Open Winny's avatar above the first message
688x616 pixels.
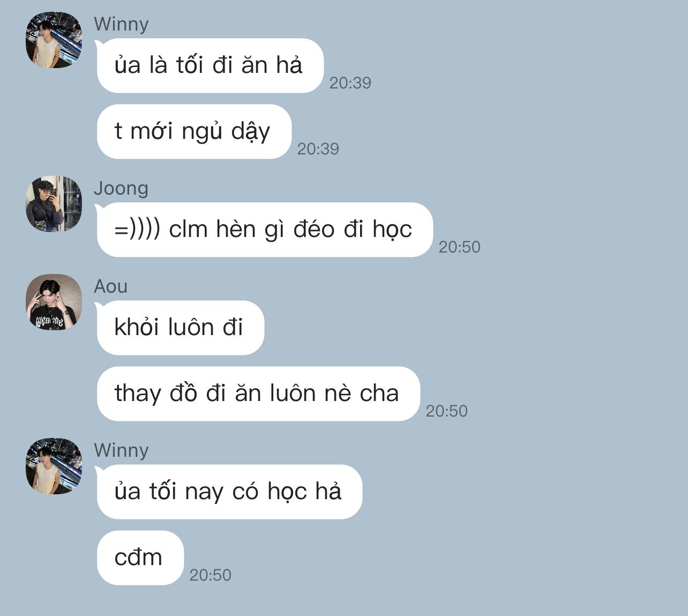click(54, 40)
